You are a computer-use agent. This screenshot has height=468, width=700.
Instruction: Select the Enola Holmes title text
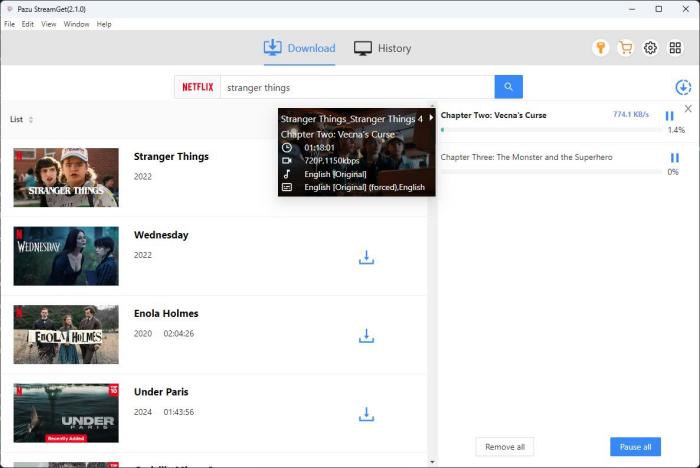pyautogui.click(x=166, y=313)
